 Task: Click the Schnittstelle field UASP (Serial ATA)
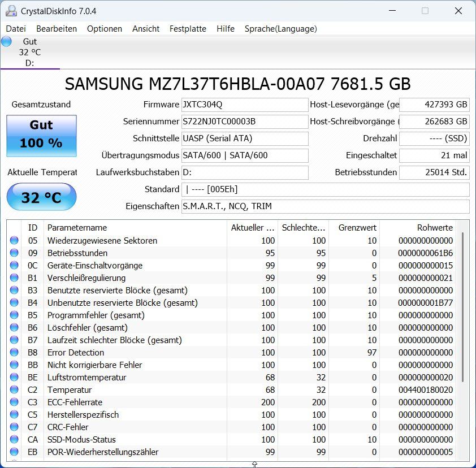pyautogui.click(x=245, y=138)
